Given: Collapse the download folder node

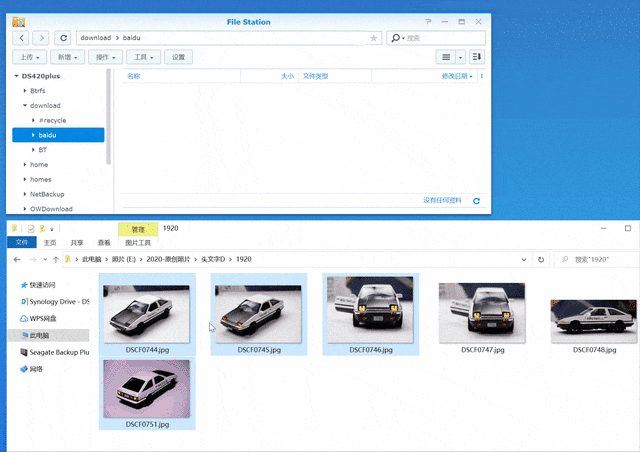Looking at the screenshot, I should (x=25, y=105).
